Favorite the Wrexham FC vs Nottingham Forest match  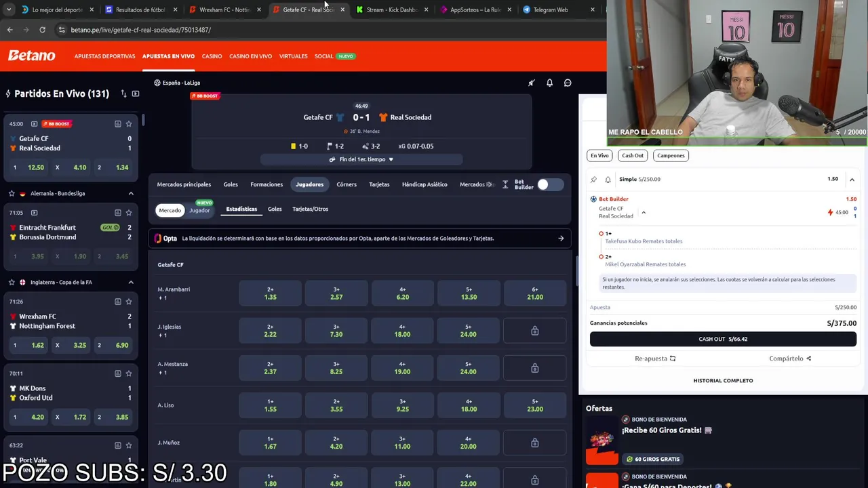point(129,302)
